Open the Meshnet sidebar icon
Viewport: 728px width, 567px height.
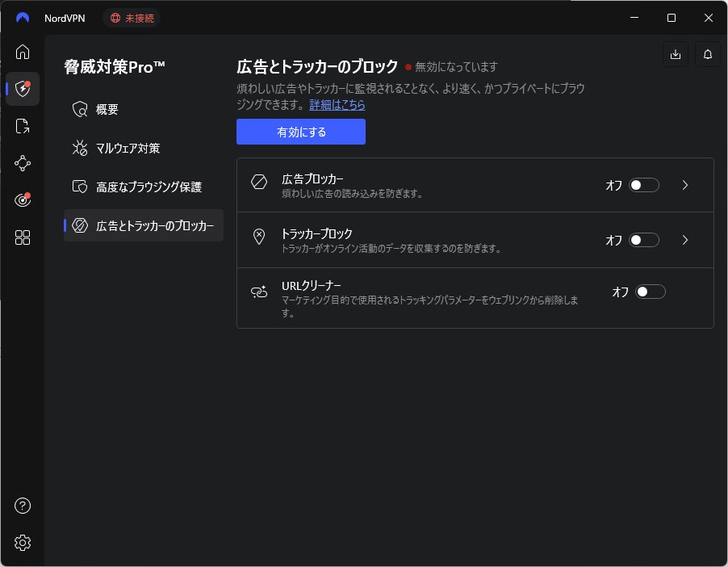[x=23, y=163]
